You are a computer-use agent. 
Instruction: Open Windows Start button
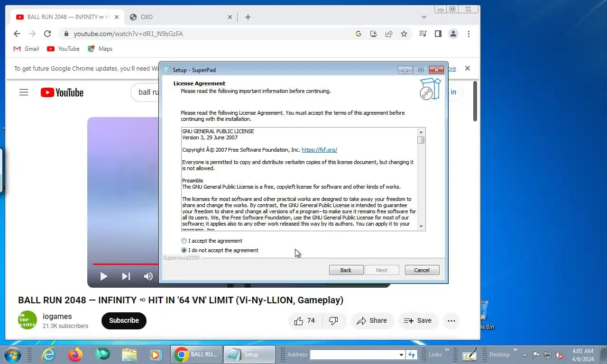12,354
